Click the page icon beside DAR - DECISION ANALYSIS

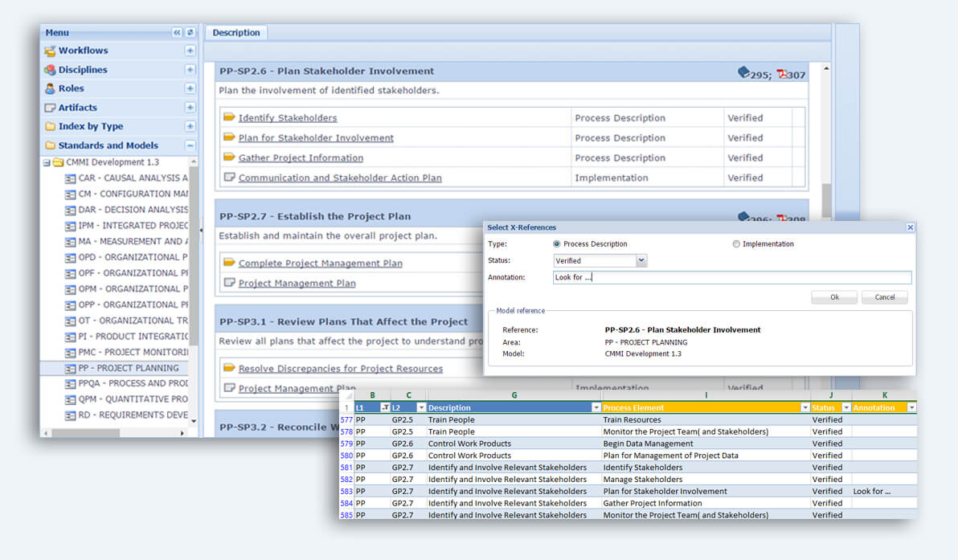click(x=70, y=210)
